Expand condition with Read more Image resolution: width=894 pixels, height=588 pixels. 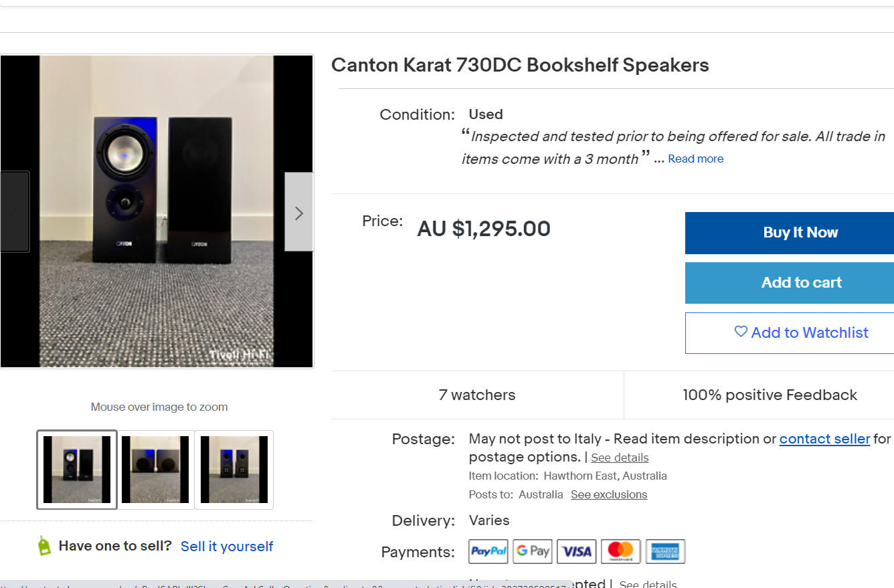click(x=695, y=159)
